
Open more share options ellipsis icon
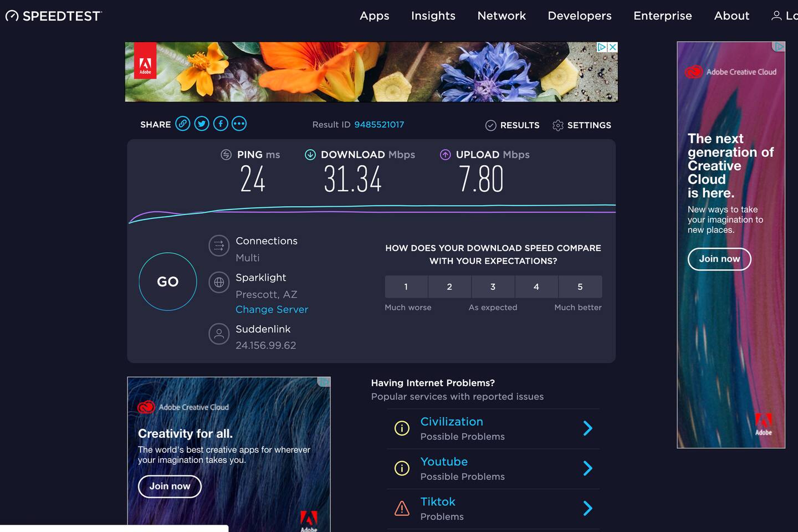click(x=239, y=124)
